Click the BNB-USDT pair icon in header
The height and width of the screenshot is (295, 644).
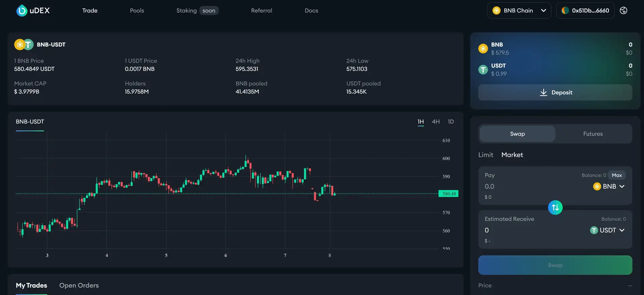click(24, 45)
